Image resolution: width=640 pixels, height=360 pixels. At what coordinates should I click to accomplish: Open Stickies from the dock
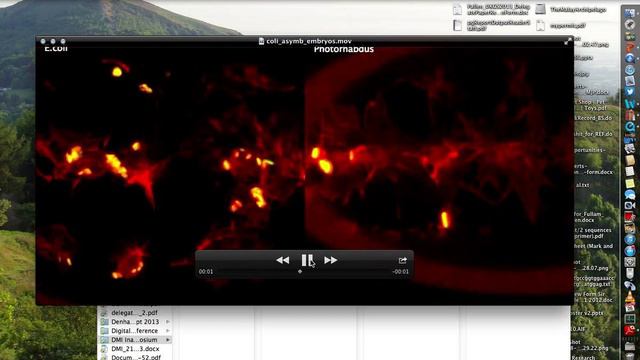click(630, 184)
